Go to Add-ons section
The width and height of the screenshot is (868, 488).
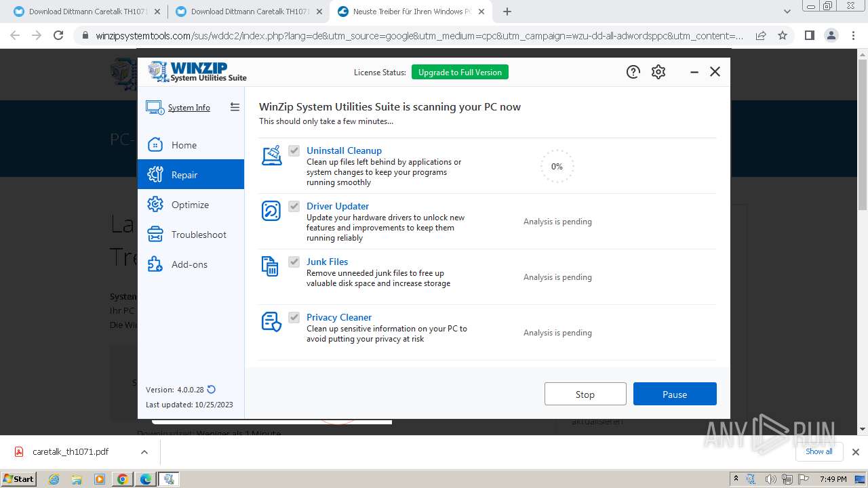point(191,264)
